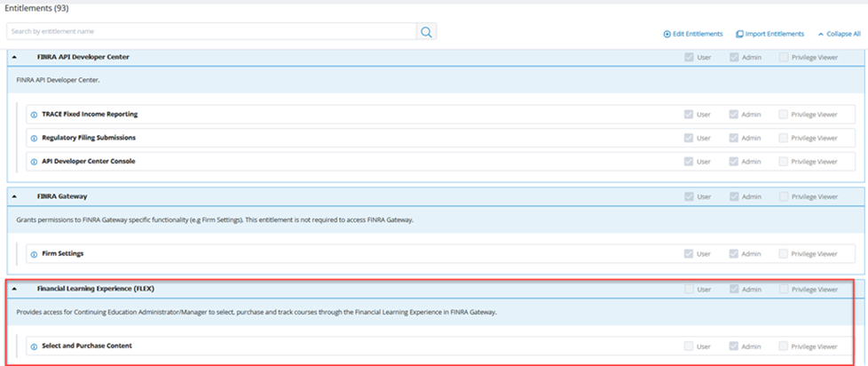Viewport: 868px width, 366px height.
Task: Click info icon beside Firm Settings
Action: 34,254
